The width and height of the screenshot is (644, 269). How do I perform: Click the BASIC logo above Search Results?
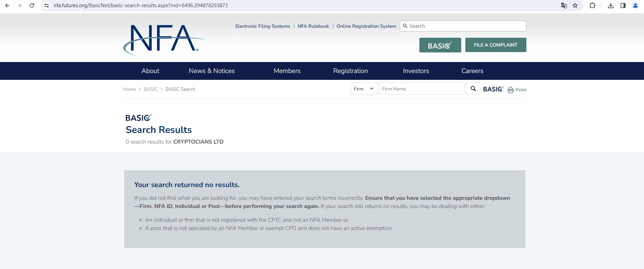pos(139,118)
